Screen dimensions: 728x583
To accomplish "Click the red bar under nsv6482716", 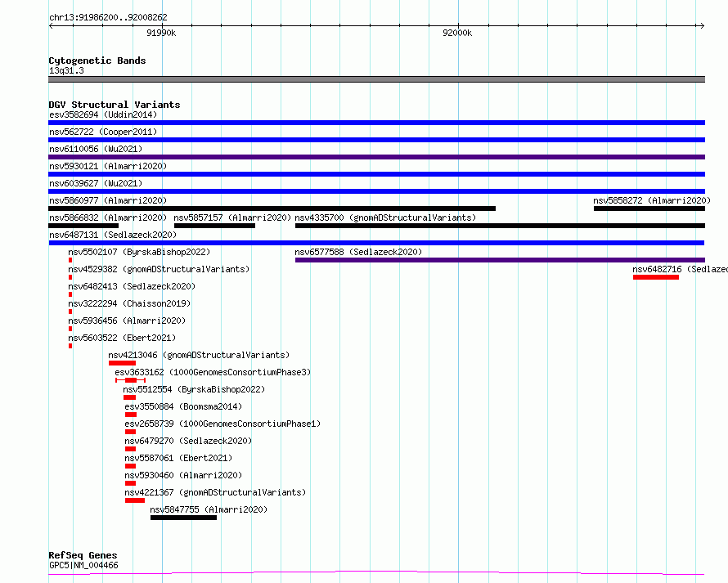I will (x=656, y=277).
